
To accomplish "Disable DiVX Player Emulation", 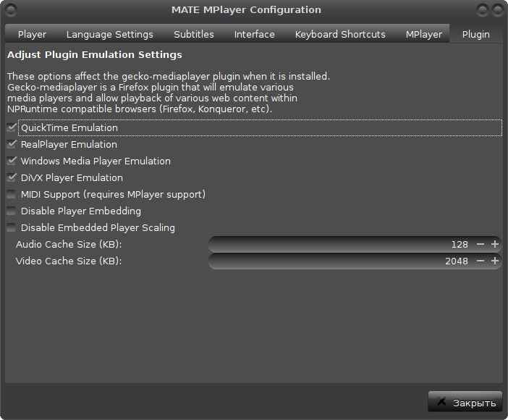I will (x=12, y=177).
